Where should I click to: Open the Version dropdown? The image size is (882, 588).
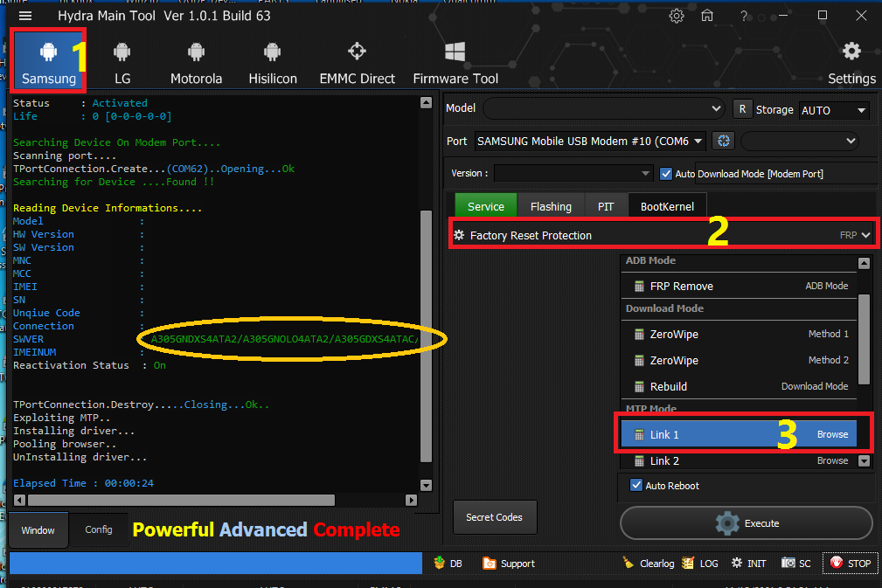pyautogui.click(x=573, y=173)
